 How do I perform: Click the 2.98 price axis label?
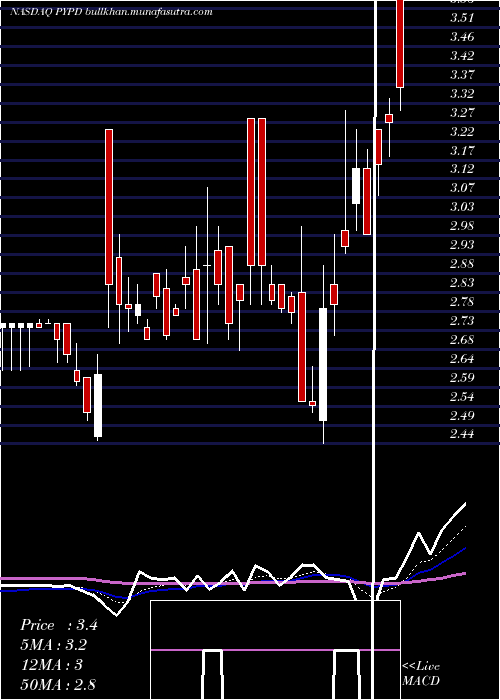(461, 226)
